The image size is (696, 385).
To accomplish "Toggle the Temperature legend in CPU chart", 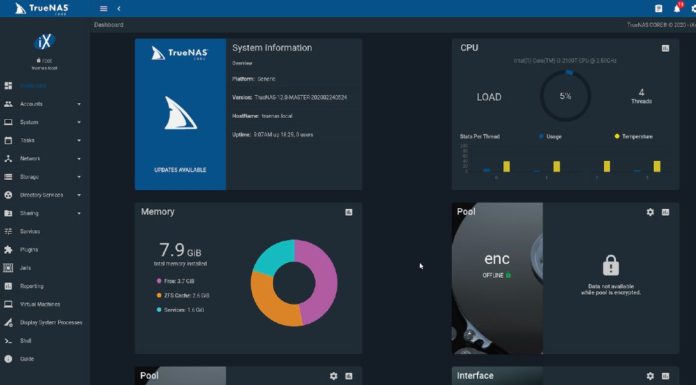I will 633,136.
